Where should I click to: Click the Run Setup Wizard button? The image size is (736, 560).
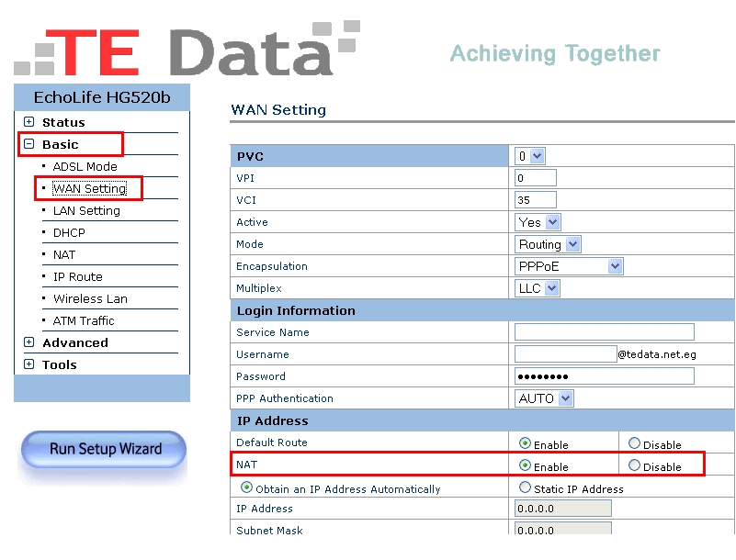tap(104, 449)
